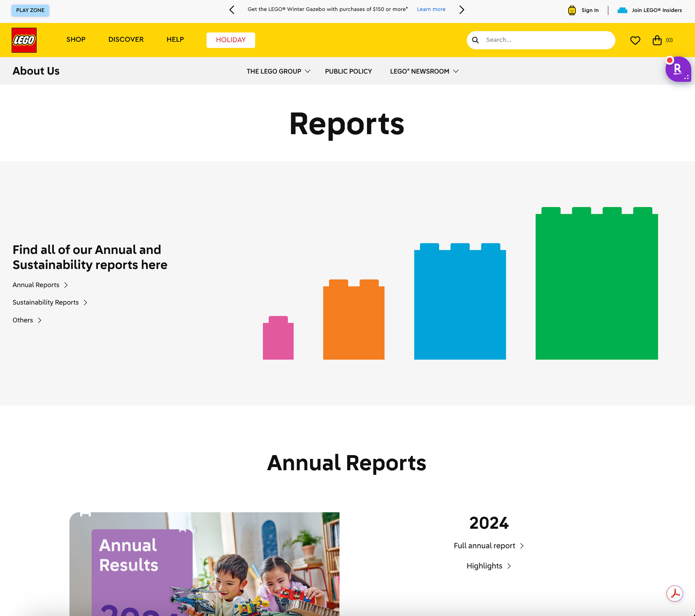Expand the LEGO NEWSROOM dropdown

(424, 71)
